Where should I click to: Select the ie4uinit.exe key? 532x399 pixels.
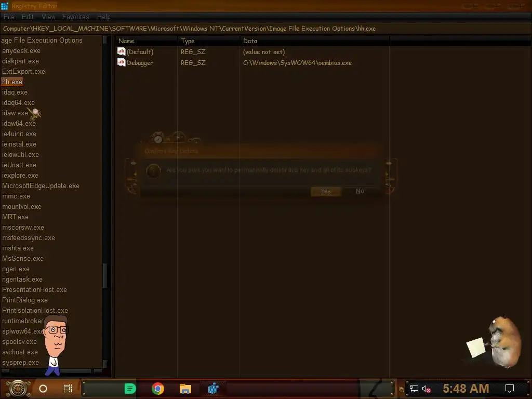click(x=19, y=134)
